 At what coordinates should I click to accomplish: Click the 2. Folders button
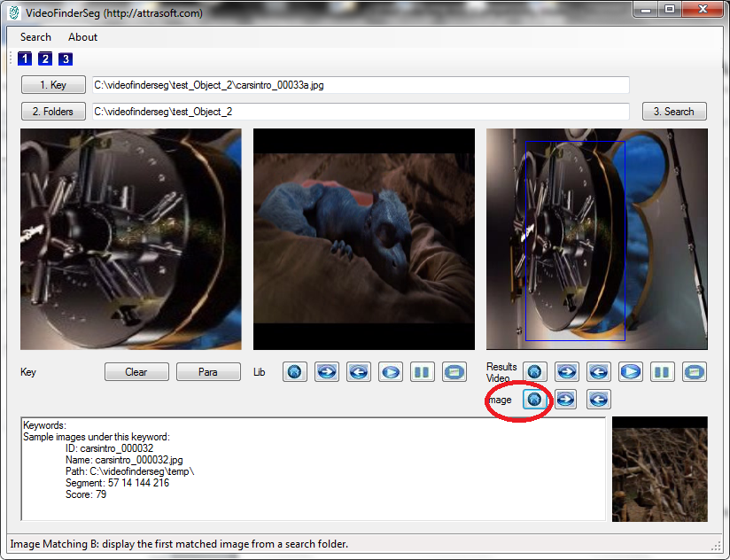pyautogui.click(x=53, y=112)
